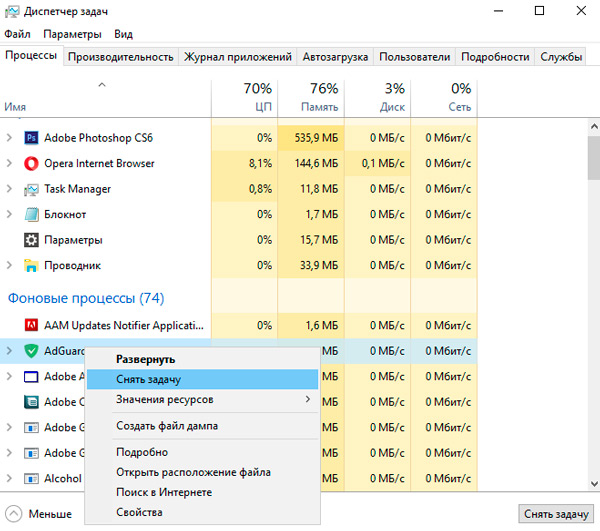Collapse details with the Меньше toggle
The height and width of the screenshot is (531, 600).
pos(40,514)
